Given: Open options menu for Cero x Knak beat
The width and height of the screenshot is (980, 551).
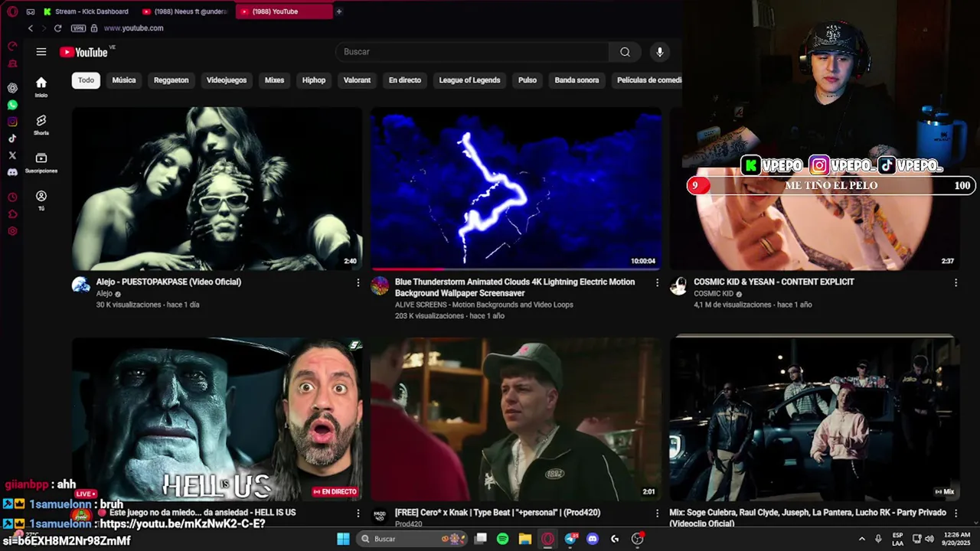Looking at the screenshot, I should point(656,513).
